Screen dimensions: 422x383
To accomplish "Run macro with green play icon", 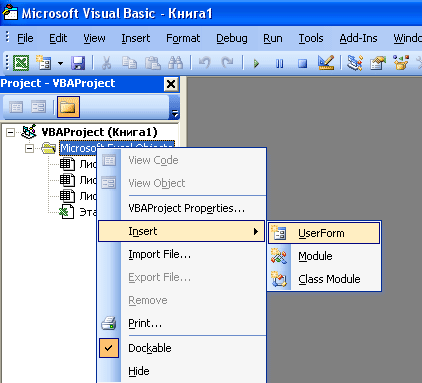I will click(256, 63).
